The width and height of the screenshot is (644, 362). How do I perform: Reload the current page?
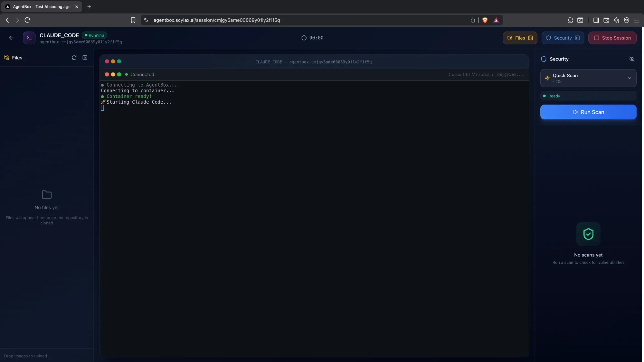click(x=27, y=20)
